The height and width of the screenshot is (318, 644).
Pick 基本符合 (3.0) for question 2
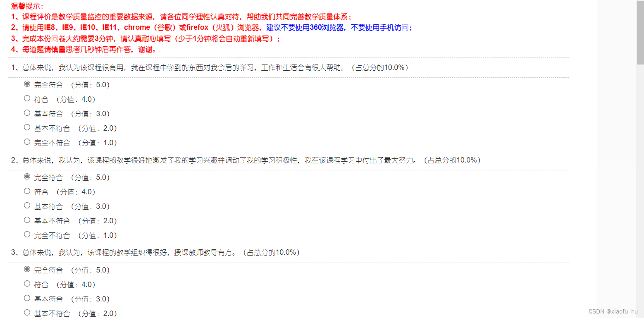point(27,206)
